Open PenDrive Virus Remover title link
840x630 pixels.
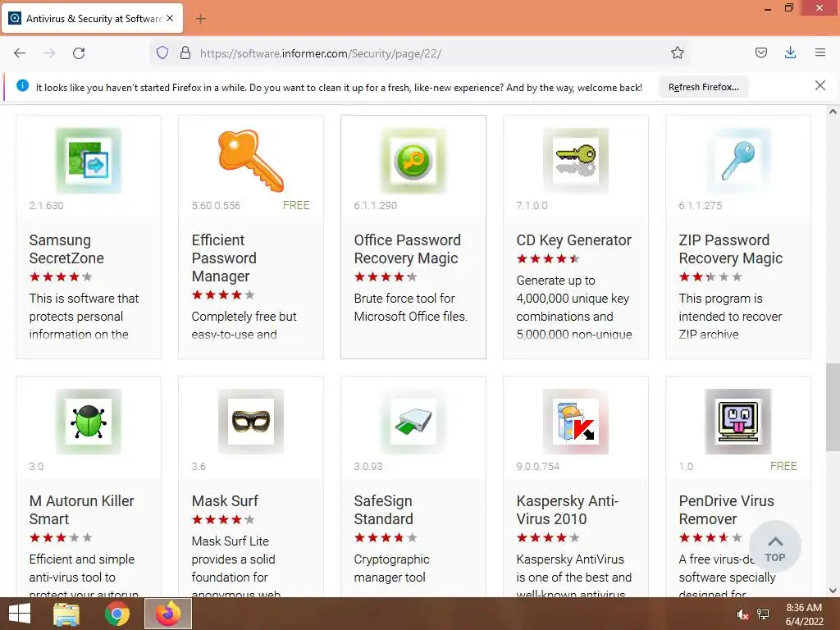click(727, 510)
